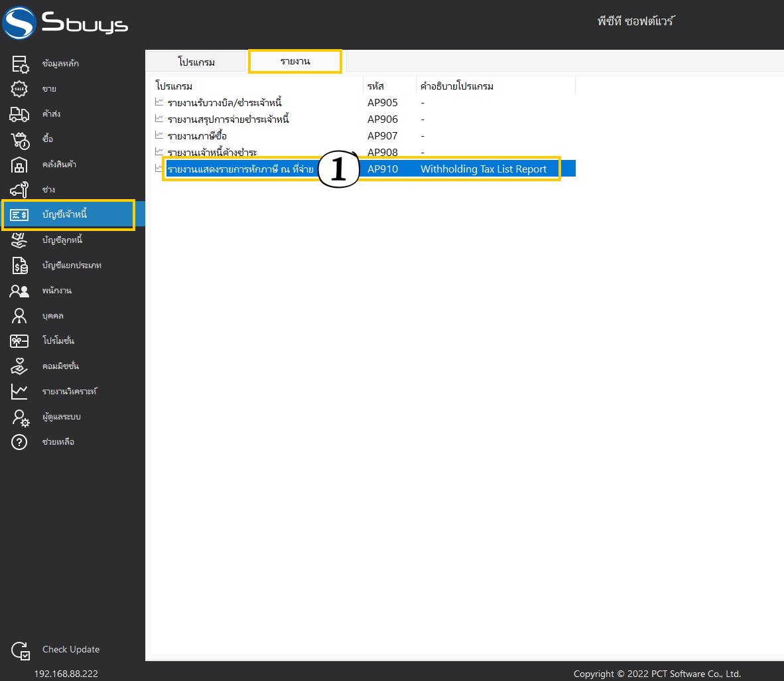Open the บุคคล person icon

coord(19,316)
